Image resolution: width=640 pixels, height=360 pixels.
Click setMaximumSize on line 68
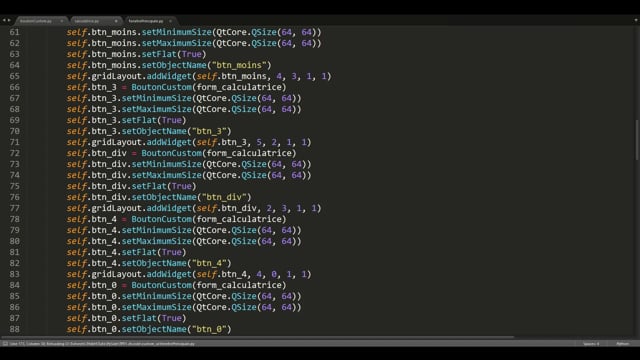coord(157,109)
